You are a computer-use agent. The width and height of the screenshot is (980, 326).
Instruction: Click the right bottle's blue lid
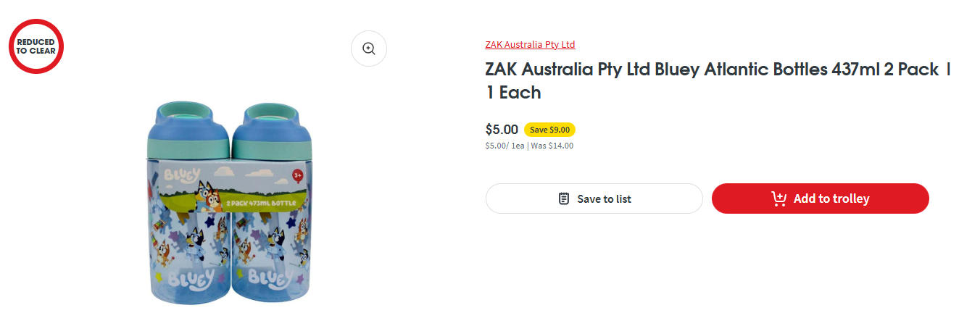coord(273,127)
